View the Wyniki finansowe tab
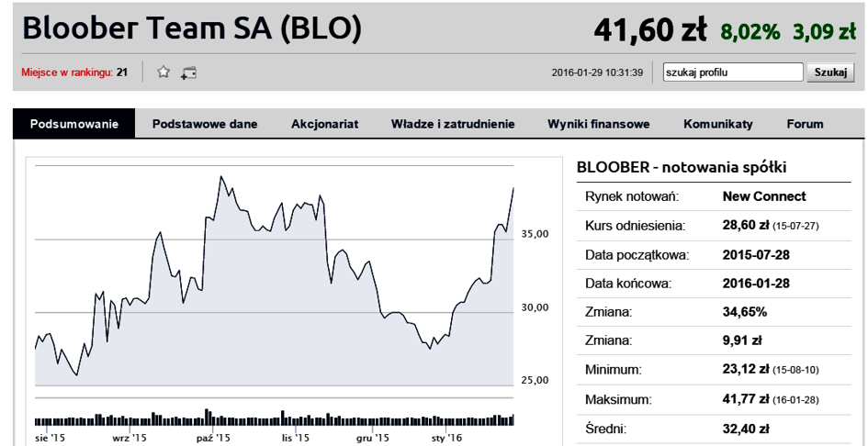Viewport: 868px width, 446px height. 599,124
